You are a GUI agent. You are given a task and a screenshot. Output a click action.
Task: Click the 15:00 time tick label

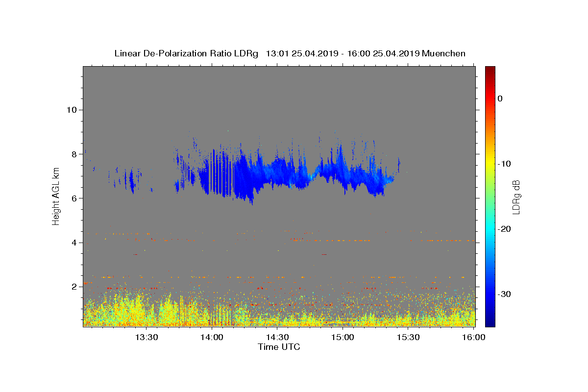(343, 338)
